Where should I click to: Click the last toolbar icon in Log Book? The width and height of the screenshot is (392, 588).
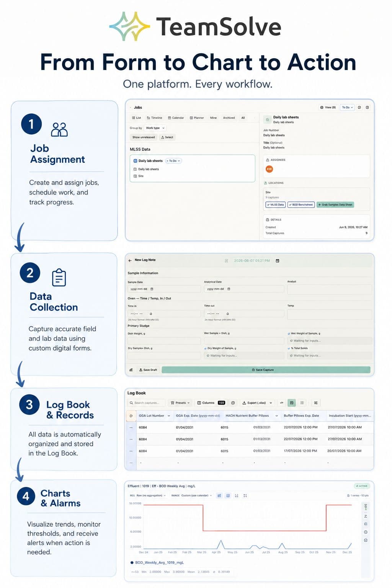(316, 403)
